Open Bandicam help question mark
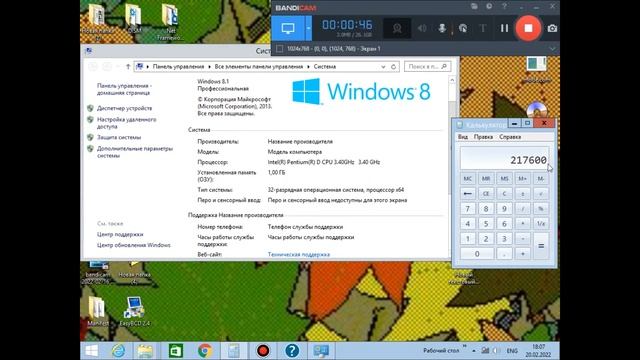This screenshot has height=360, width=640. point(504,7)
